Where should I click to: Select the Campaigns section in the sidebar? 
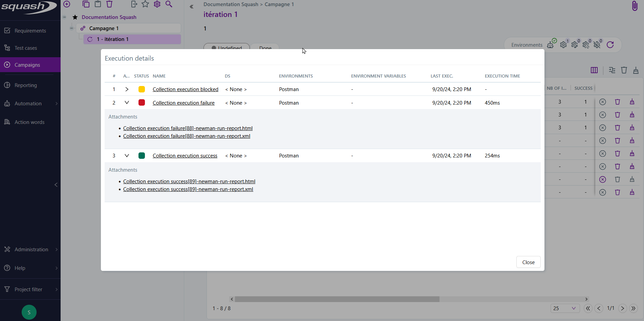(27, 65)
